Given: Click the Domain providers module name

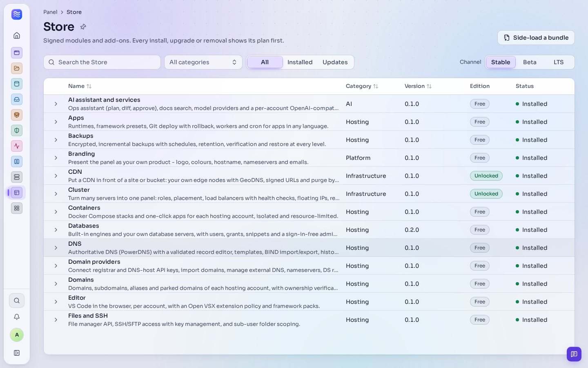Looking at the screenshot, I should click(94, 262).
